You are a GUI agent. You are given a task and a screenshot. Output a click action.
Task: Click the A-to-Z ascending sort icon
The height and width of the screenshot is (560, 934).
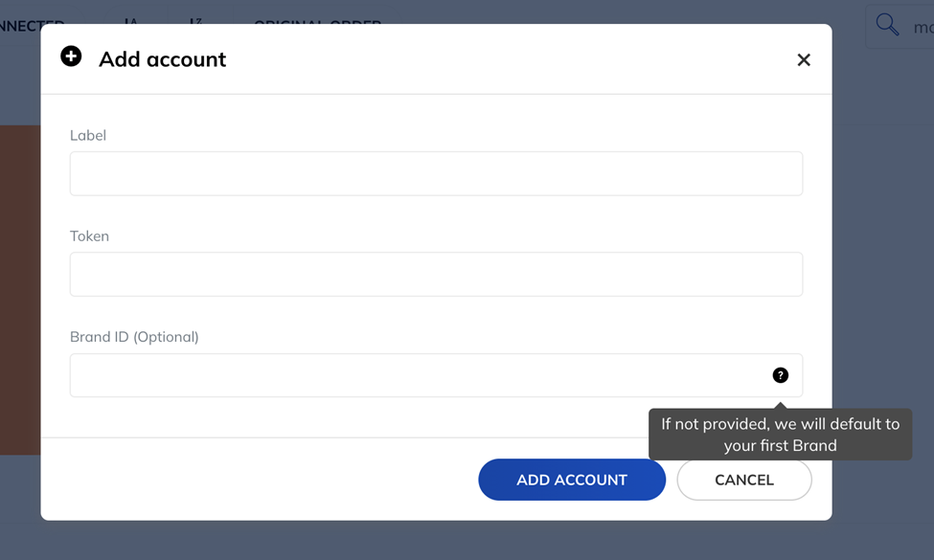tap(131, 21)
